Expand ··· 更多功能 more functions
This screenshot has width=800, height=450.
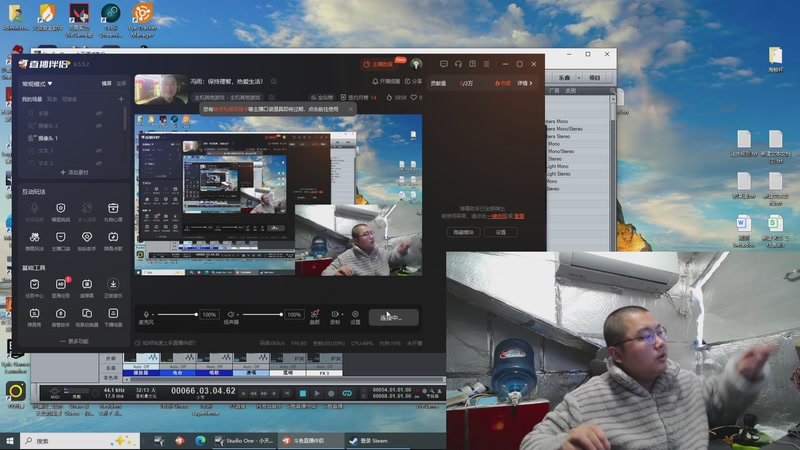pos(74,341)
